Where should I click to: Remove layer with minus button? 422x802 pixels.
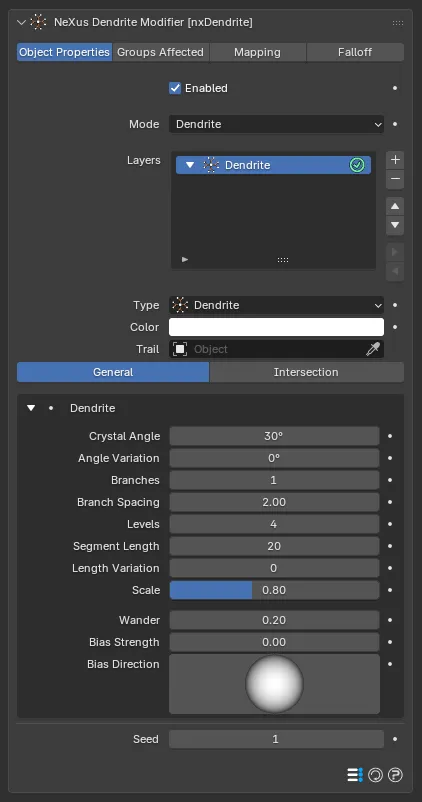click(395, 180)
